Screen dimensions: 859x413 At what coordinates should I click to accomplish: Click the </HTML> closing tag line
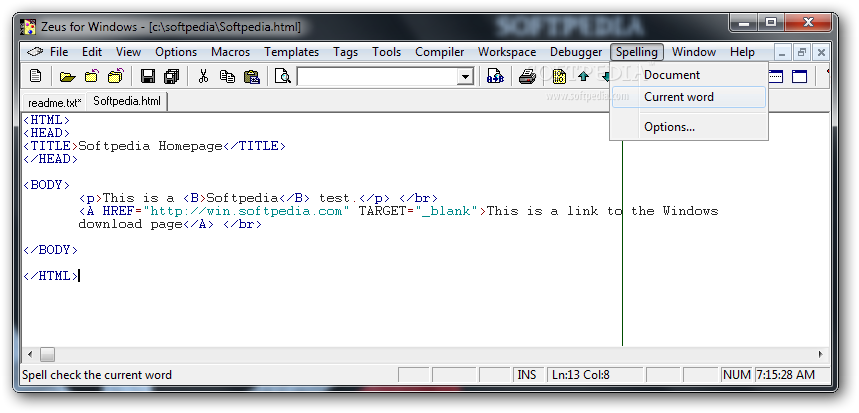[51, 276]
